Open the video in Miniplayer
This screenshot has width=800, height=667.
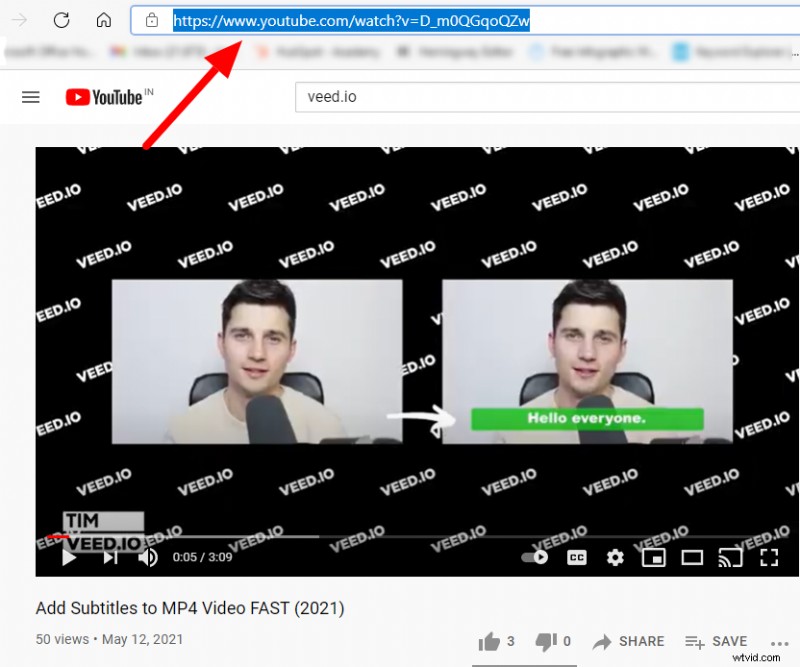654,558
